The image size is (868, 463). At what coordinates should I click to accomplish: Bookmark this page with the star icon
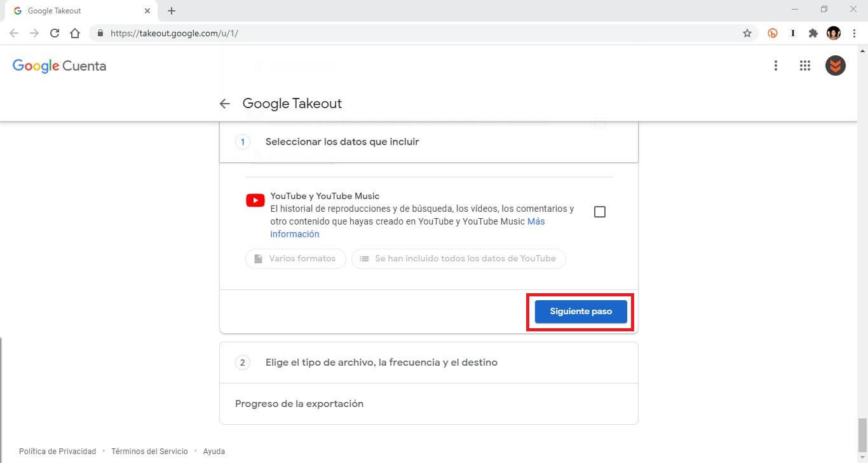pos(747,33)
